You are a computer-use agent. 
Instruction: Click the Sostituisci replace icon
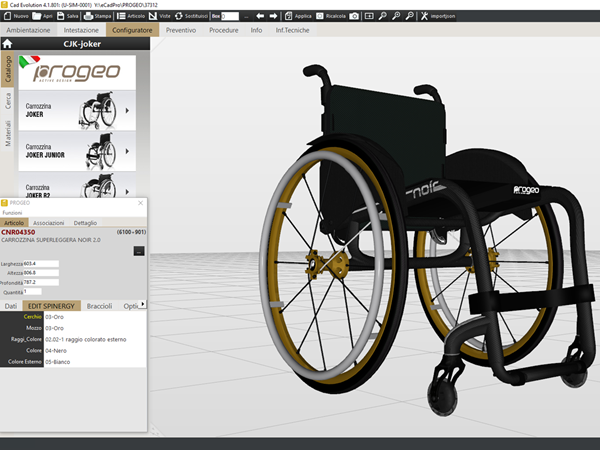179,16
